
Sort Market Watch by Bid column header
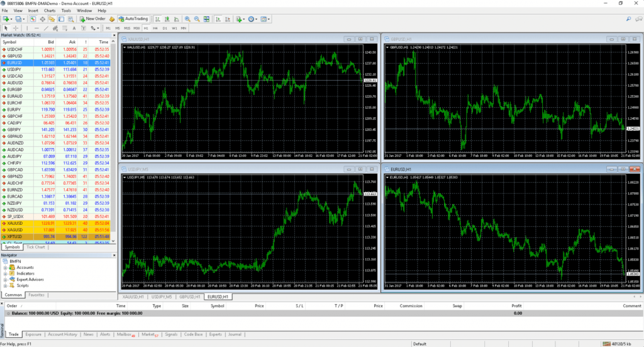coord(50,42)
